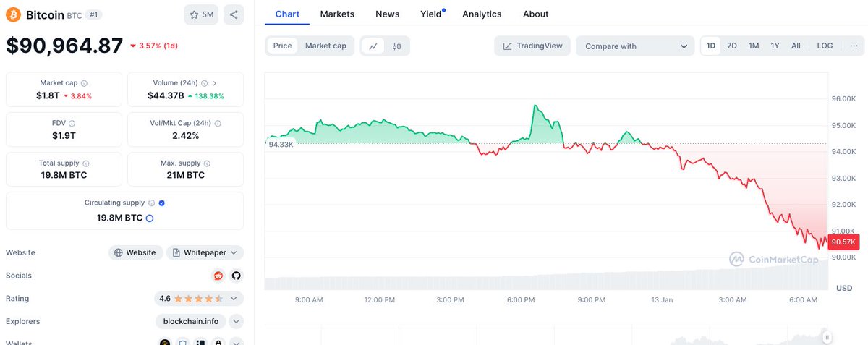Screen dimensions: 868x345
Task: Open the FDV info icon
Action: click(x=72, y=124)
